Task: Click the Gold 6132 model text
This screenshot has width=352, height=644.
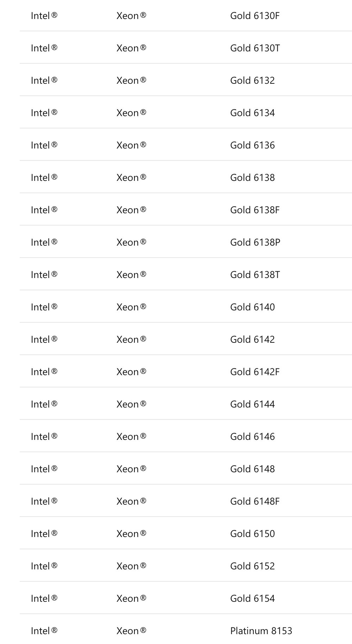Action: 252,81
